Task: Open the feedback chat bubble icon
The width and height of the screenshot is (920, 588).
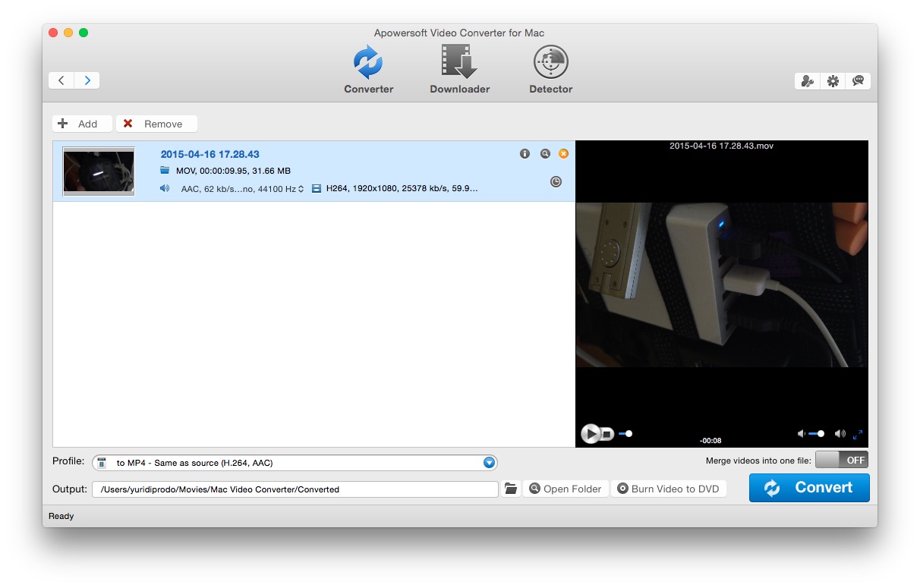Action: pos(858,81)
